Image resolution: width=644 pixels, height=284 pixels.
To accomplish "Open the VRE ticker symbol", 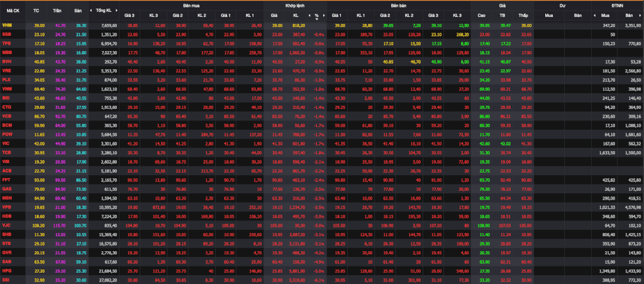I will click(6, 71).
